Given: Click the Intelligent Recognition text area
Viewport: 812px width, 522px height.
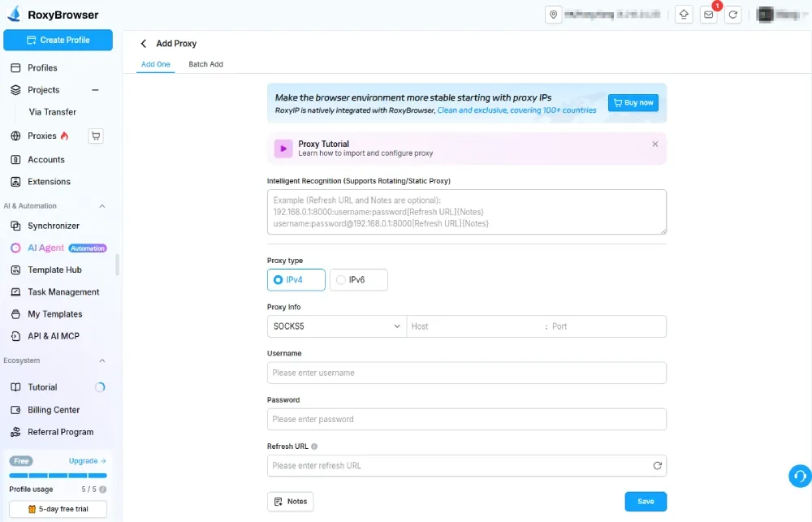Looking at the screenshot, I should pyautogui.click(x=467, y=212).
